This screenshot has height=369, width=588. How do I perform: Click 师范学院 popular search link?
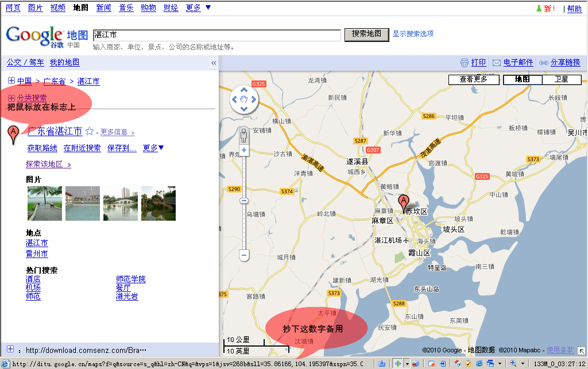click(130, 279)
